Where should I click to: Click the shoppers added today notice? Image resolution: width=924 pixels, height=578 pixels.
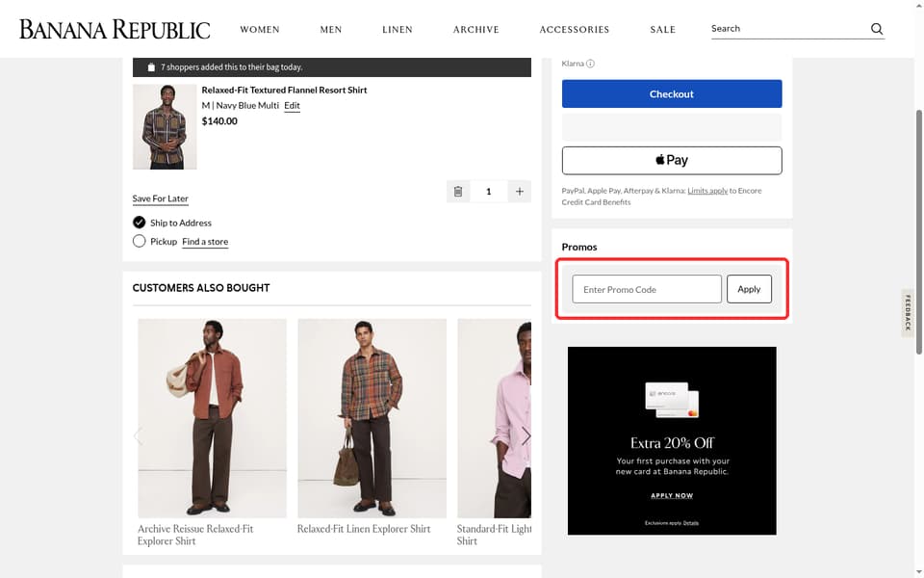[x=332, y=67]
